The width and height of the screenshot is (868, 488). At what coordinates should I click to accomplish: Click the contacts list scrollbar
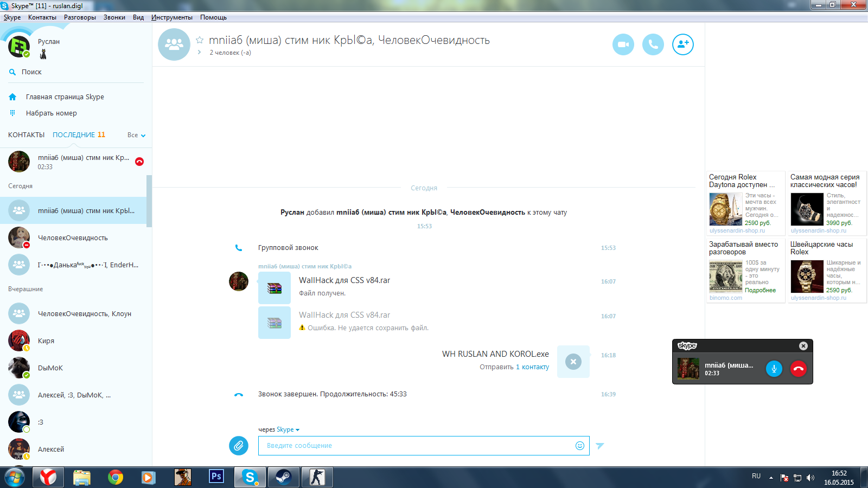point(149,201)
